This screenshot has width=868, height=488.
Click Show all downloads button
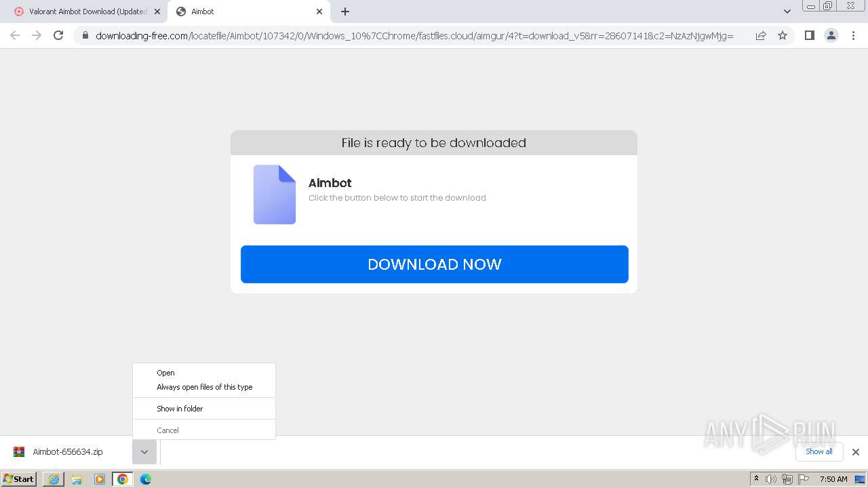(x=819, y=451)
